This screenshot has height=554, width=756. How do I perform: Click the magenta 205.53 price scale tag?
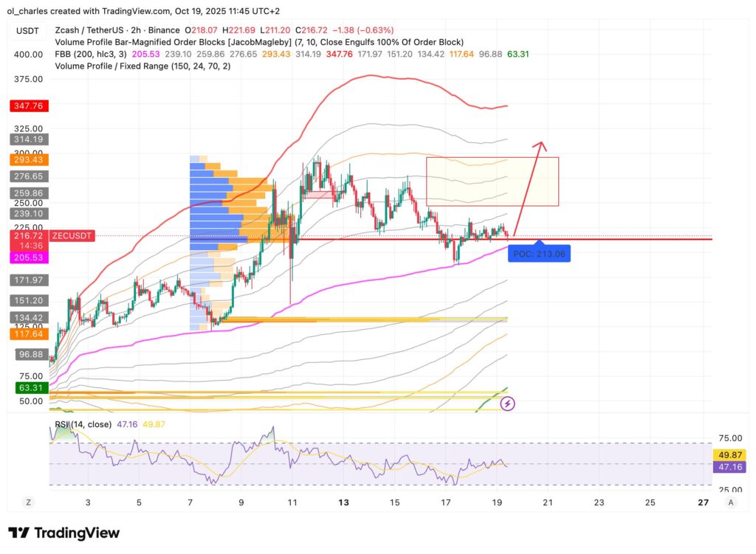(x=28, y=257)
